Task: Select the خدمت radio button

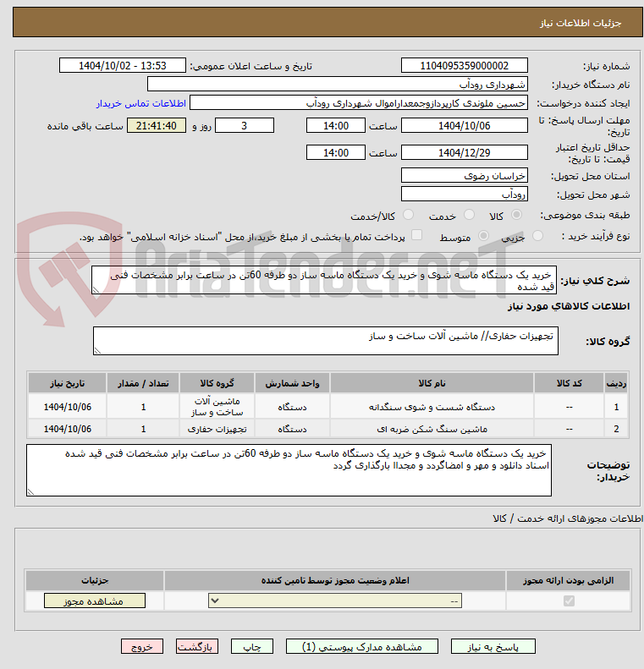Action: [469, 215]
